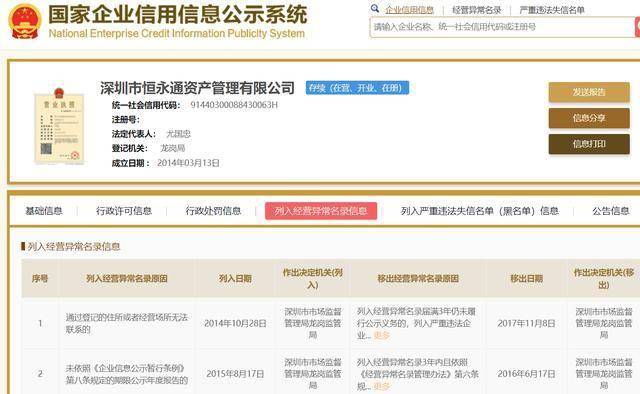
Task: Click the 信息分享 button
Action: (589, 118)
